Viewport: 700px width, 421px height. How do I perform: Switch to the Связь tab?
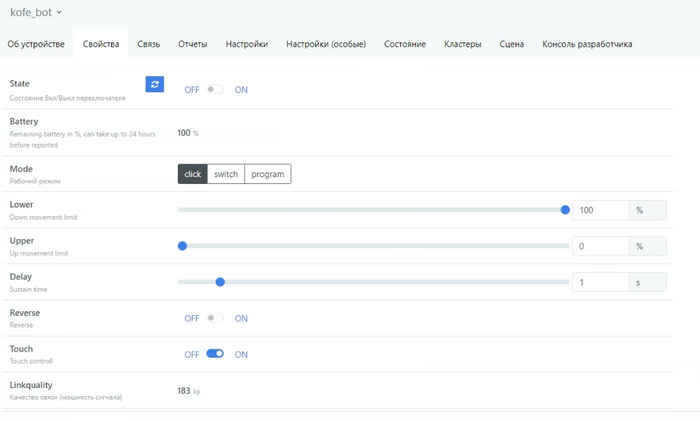click(x=148, y=44)
